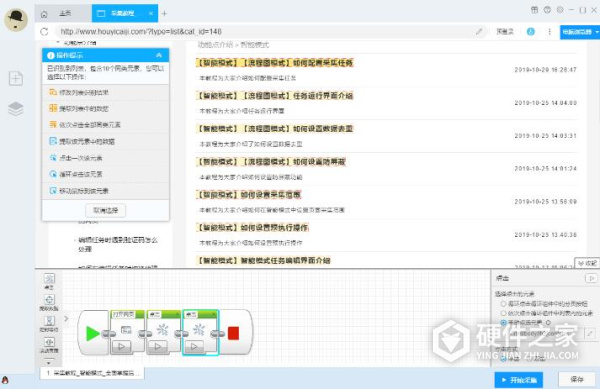The height and width of the screenshot is (389, 600).
Task: Click the penguin icon at bottom left
Action: click(x=5, y=380)
